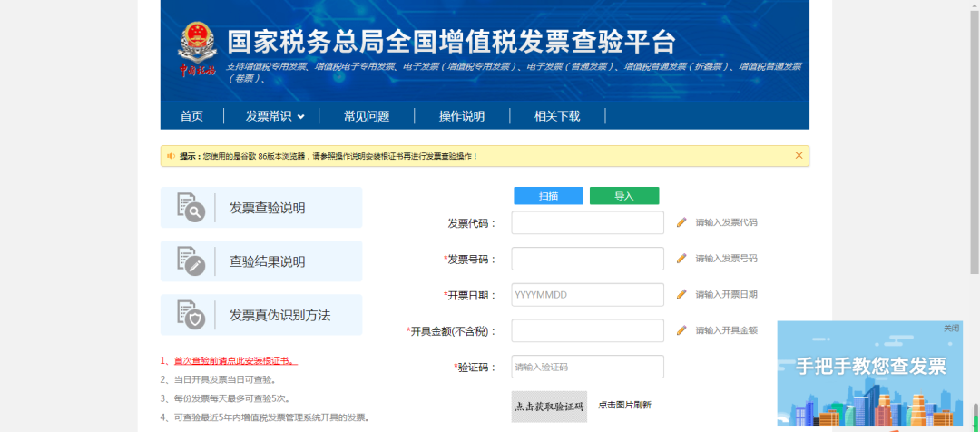Screen dimensions: 980x432
Task: Open the 手把手教您查发票 floating banner
Action: point(869,375)
